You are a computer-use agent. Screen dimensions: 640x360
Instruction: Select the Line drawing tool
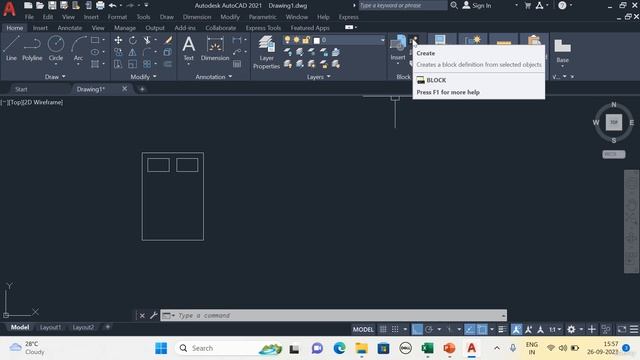tap(11, 48)
